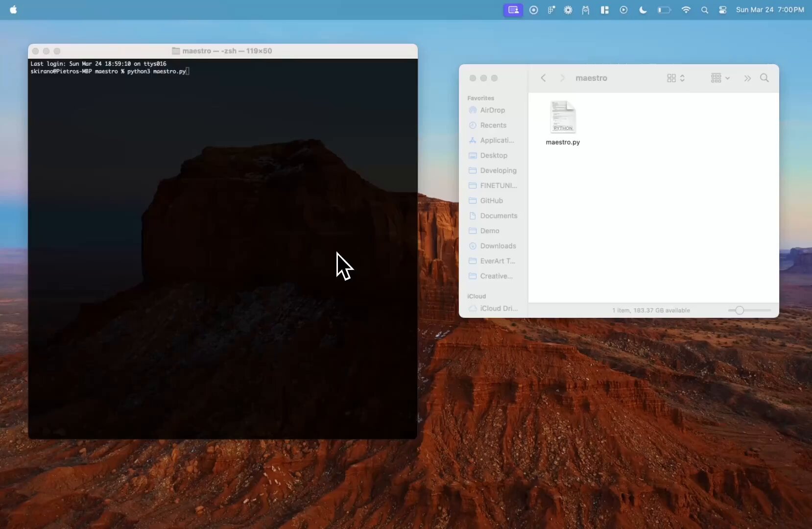Click the Terminal title bar folder icon
Image resolution: width=812 pixels, height=529 pixels.
[x=176, y=51]
